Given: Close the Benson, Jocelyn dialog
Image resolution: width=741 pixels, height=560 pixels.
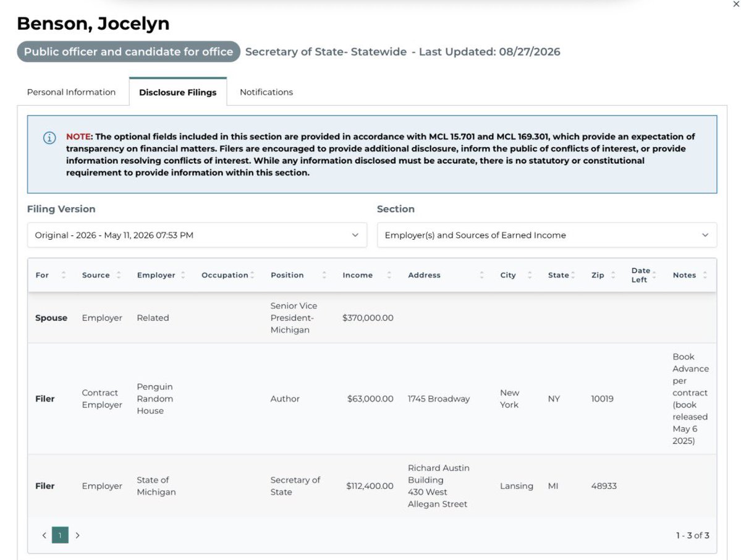Looking at the screenshot, I should [x=736, y=4].
